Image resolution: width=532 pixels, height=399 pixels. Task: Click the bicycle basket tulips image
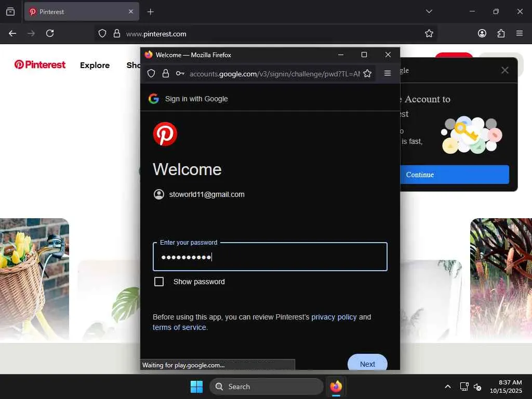coord(34,280)
